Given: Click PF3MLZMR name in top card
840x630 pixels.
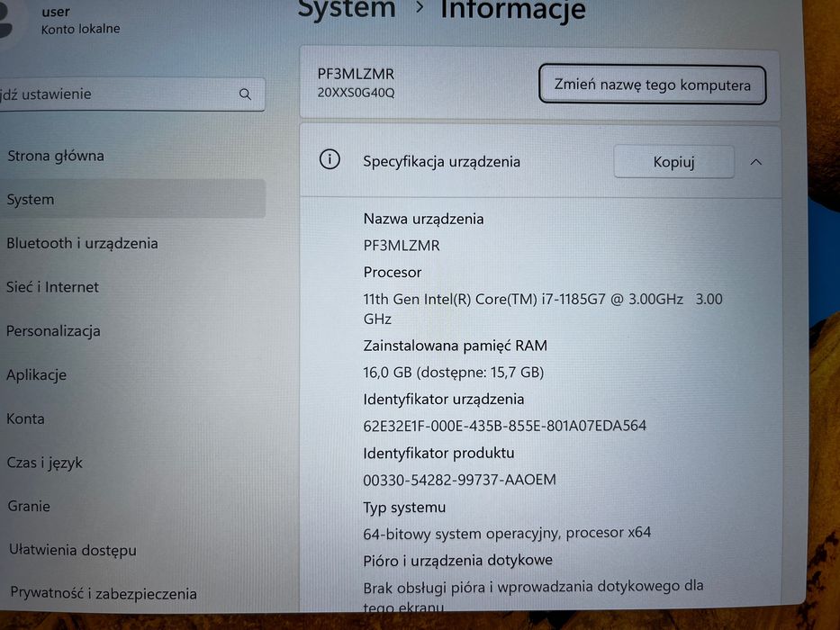Looking at the screenshot, I should 356,74.
